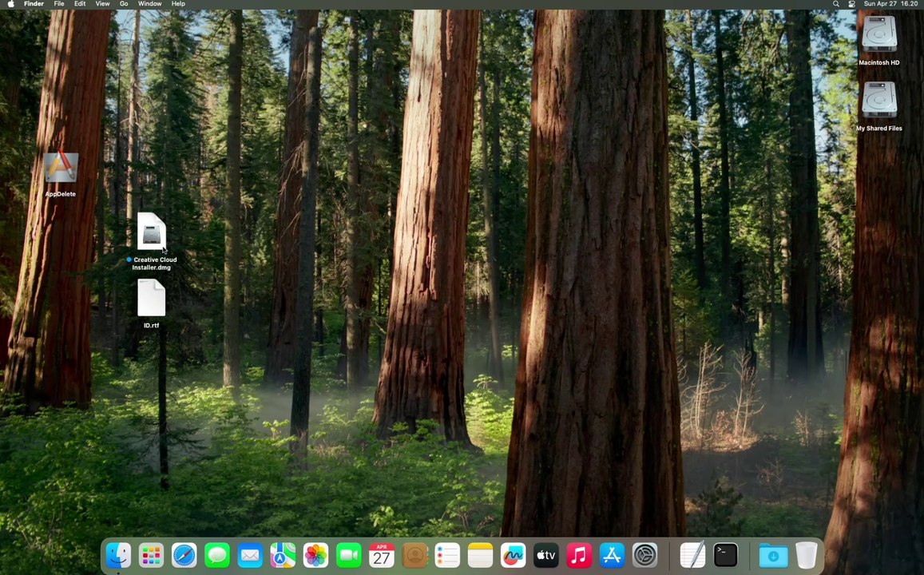Open the Go menu
The image size is (924, 575).
[124, 3]
